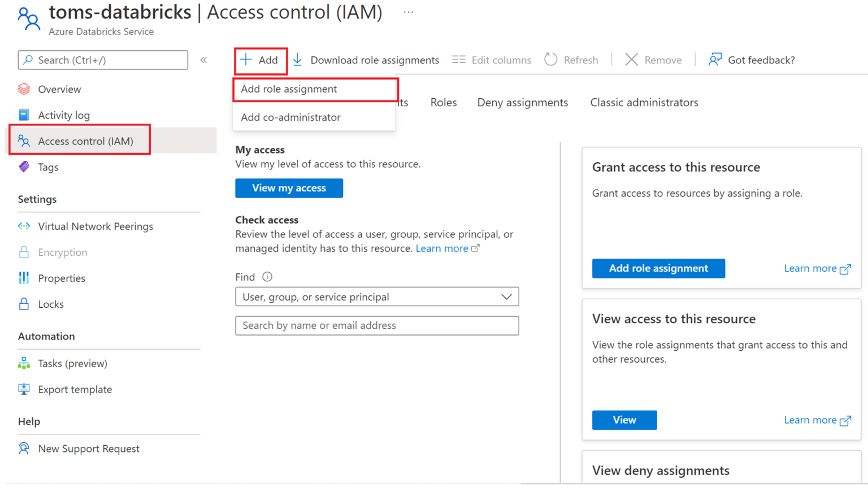This screenshot has height=488, width=868.
Task: Click Download role assignments
Action: coord(375,59)
